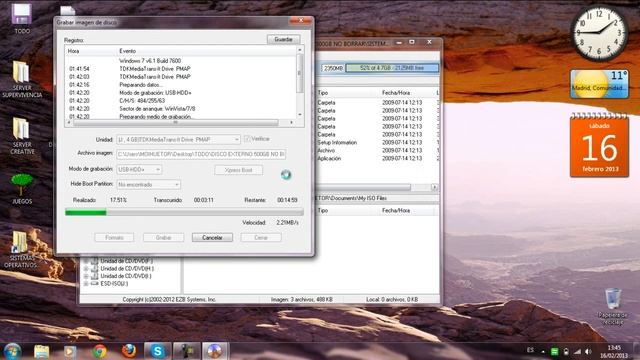The height and width of the screenshot is (360, 640).
Task: Click the calendar gadget showing 16
Action: [x=599, y=145]
